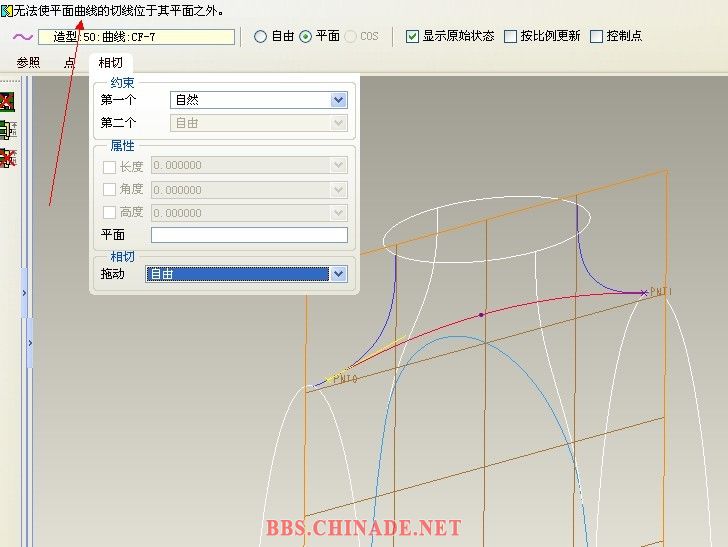728x547 pixels.
Task: Open the 拖动 dropdown showing 自由
Action: click(338, 273)
